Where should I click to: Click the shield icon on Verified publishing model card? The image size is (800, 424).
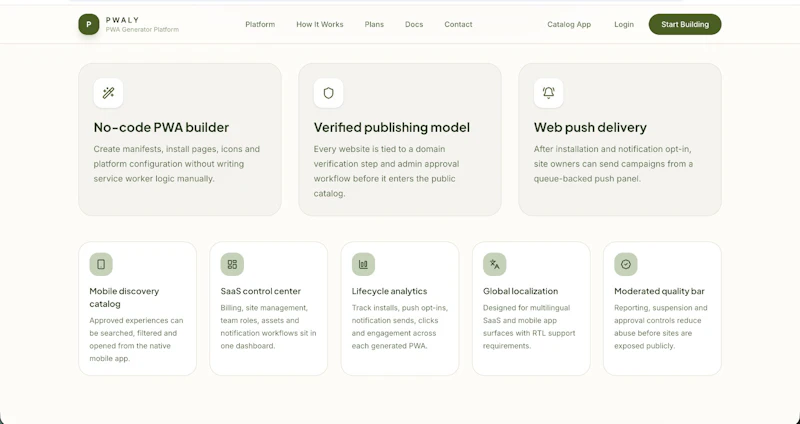[329, 93]
